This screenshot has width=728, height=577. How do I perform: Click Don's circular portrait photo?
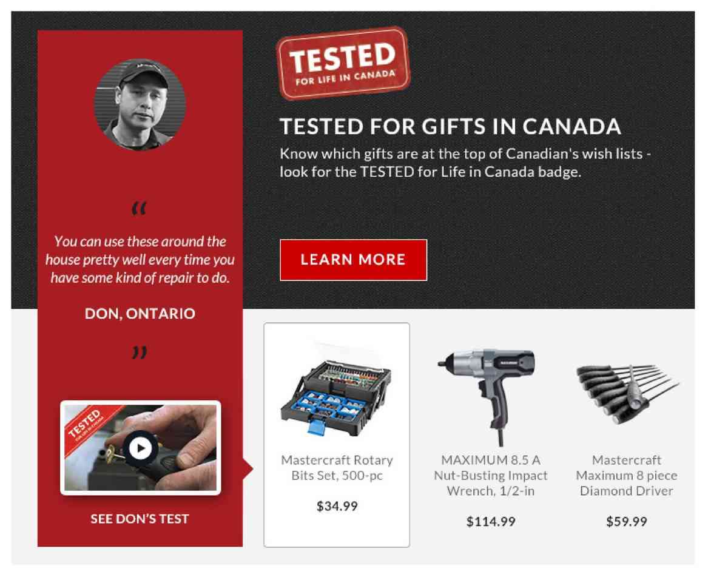140,104
